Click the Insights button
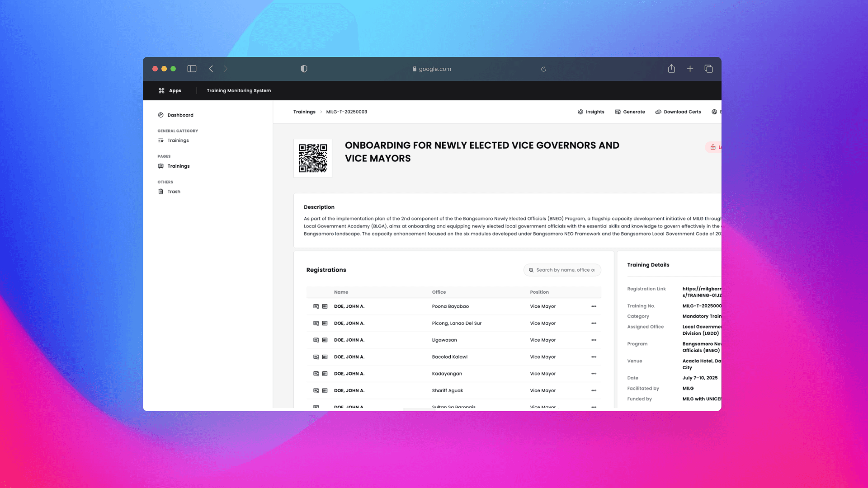868x488 pixels. tap(591, 112)
